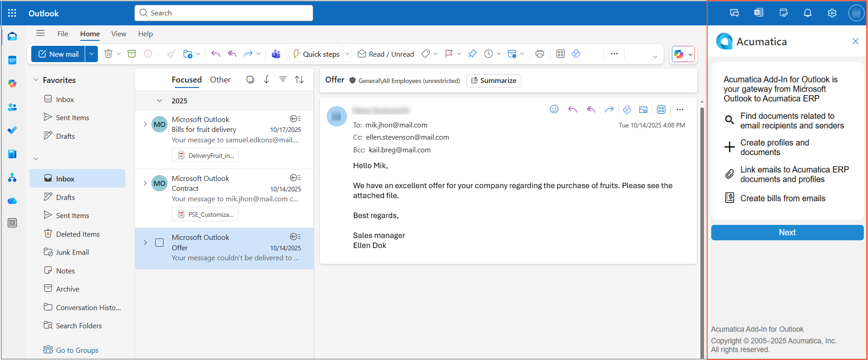Screen dimensions: 868x360
Task: Toggle Pin for the selected message
Action: (x=473, y=54)
